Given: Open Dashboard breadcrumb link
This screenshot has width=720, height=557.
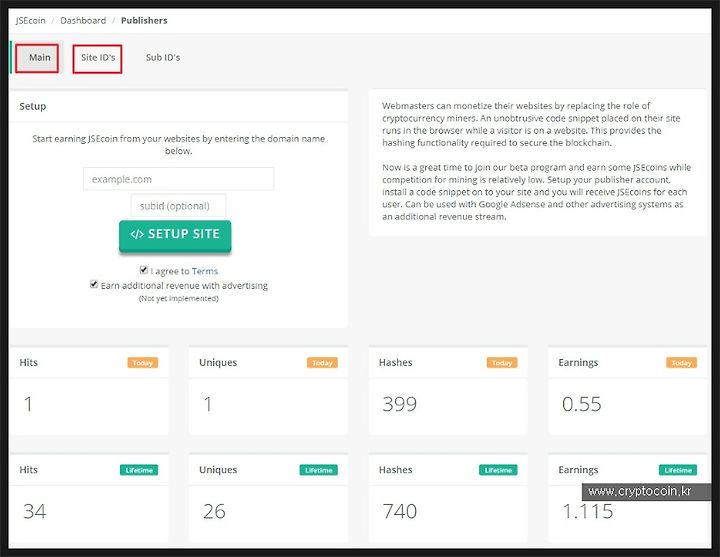Looking at the screenshot, I should 83,21.
